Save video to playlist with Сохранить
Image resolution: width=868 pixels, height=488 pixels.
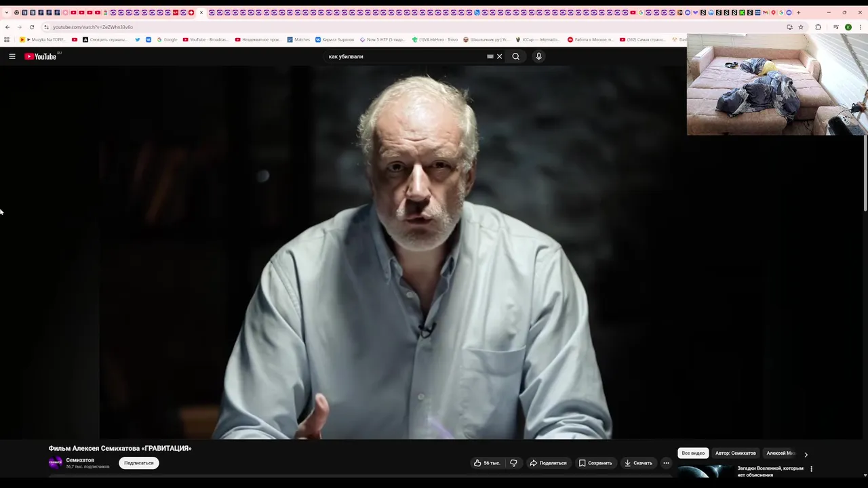[x=595, y=463]
